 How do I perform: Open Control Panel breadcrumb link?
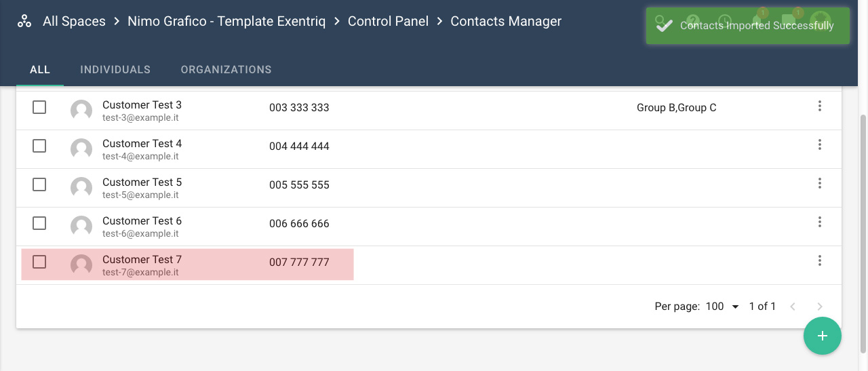(388, 22)
